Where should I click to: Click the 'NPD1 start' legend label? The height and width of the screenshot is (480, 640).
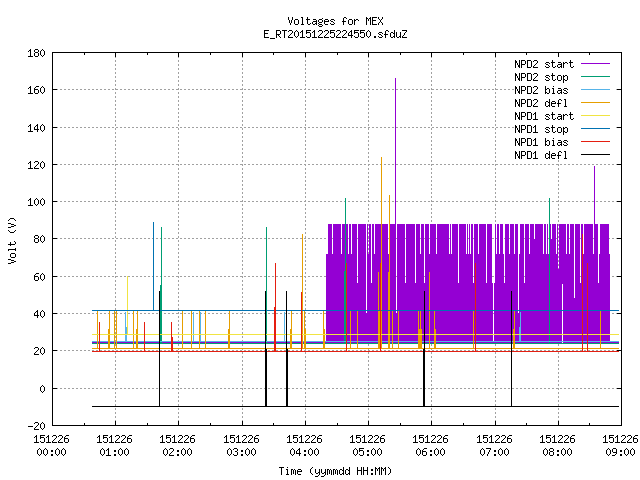point(544,116)
